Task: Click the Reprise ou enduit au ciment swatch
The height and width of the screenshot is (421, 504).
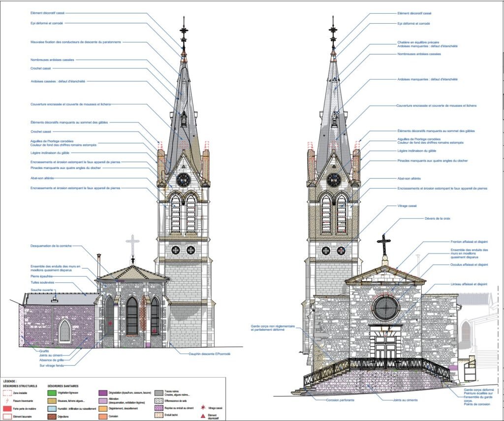Action: (159, 408)
